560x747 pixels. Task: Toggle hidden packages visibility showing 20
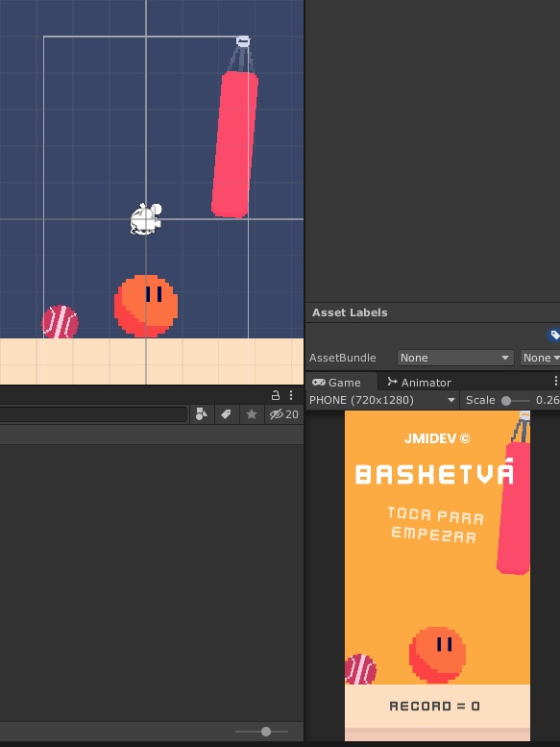point(284,414)
